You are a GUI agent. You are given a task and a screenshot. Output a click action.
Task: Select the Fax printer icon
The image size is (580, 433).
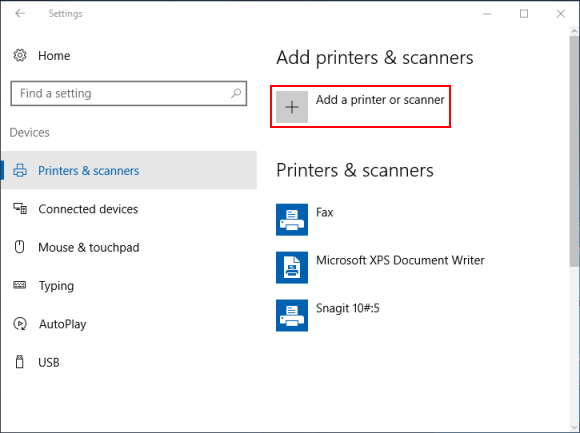point(292,219)
